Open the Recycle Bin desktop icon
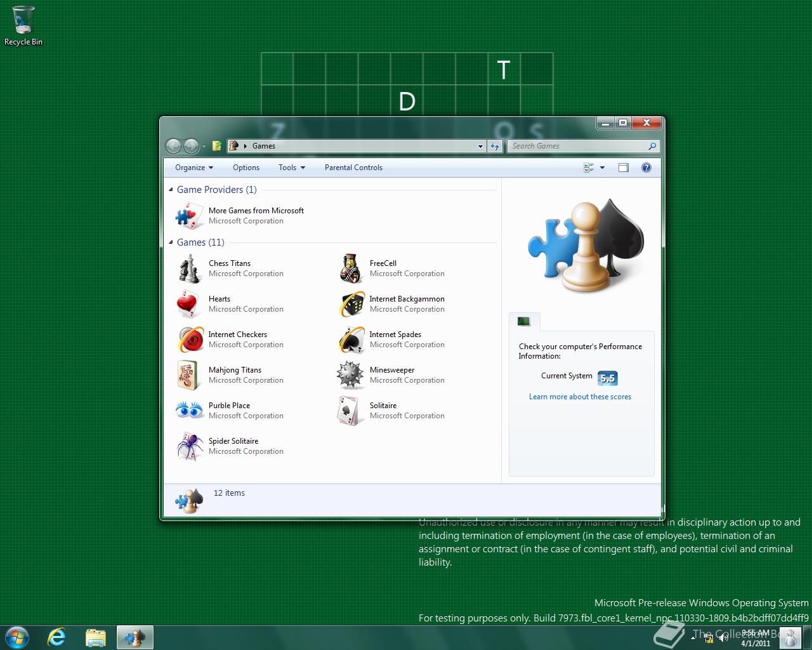Image resolution: width=812 pixels, height=650 pixels. (x=23, y=25)
